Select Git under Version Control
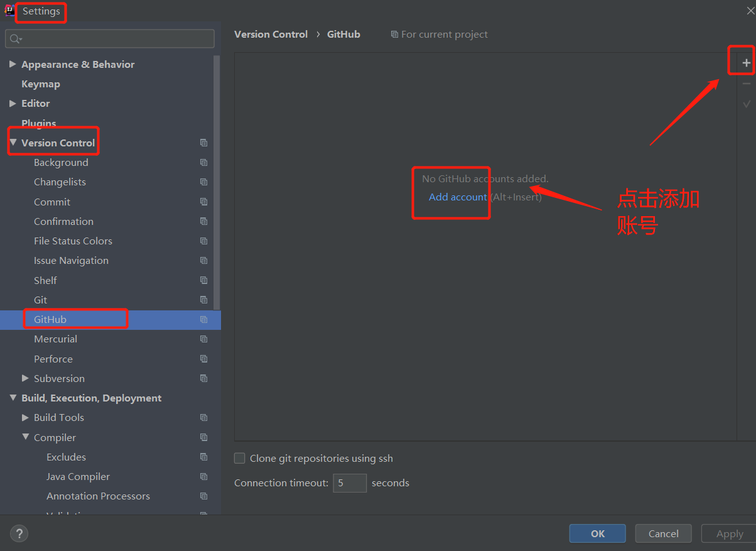Image resolution: width=756 pixels, height=551 pixels. pyautogui.click(x=41, y=300)
